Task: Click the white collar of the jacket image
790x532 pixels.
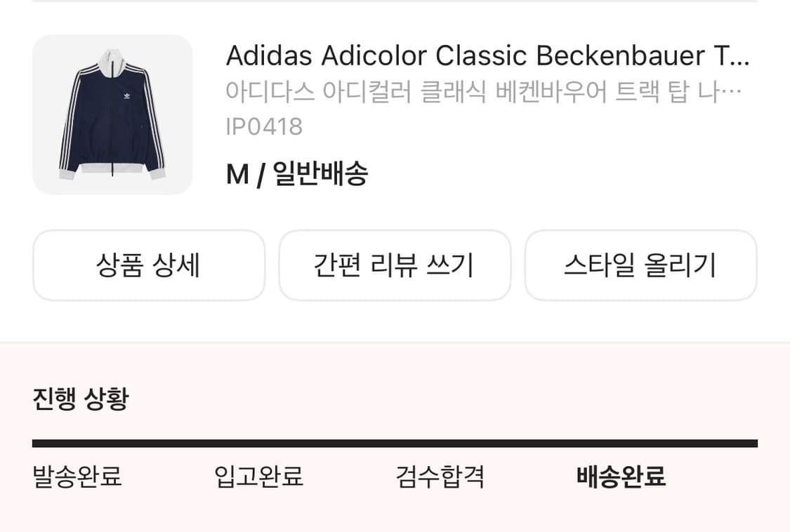Action: click(x=113, y=58)
